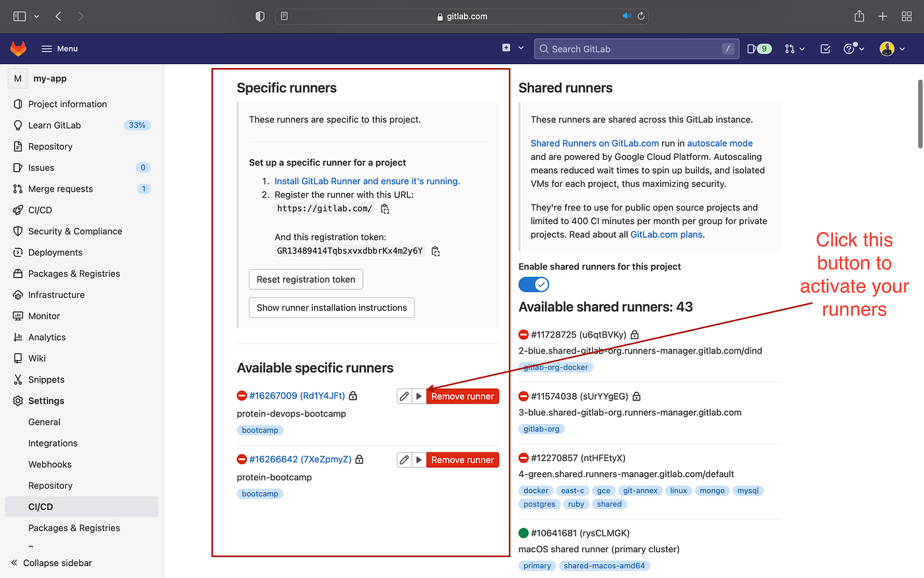This screenshot has height=578, width=924.
Task: Resume runner #16266642 via the play icon
Action: pyautogui.click(x=419, y=459)
